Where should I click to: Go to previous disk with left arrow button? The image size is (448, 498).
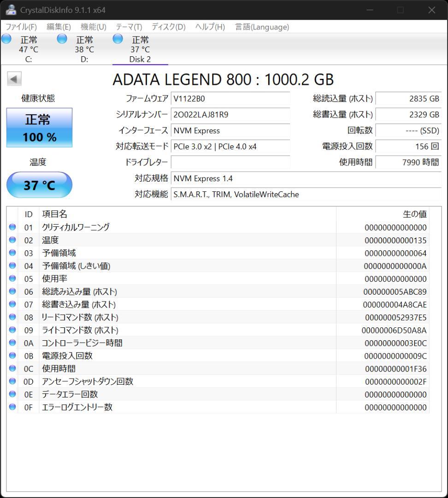14,79
